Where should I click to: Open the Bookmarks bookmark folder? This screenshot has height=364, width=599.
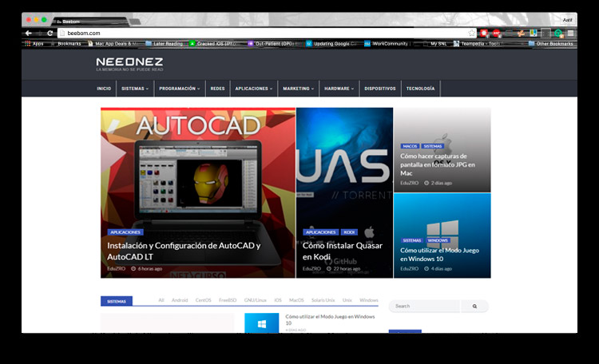click(65, 44)
